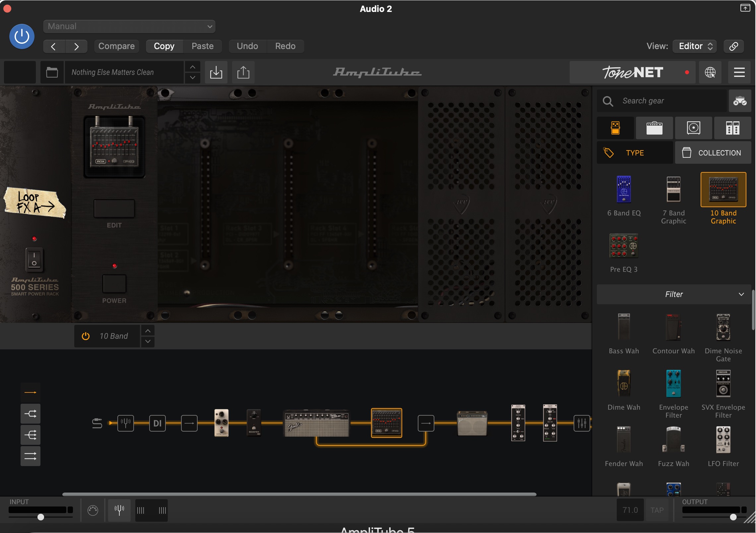
Task: Go to the previous preset with the left arrow
Action: 54,46
